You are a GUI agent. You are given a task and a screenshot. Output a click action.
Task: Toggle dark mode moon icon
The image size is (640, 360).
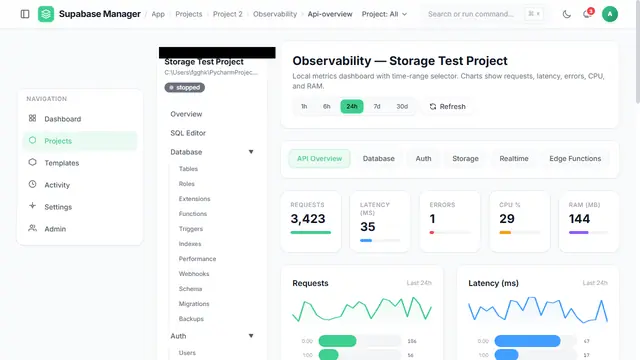pos(567,14)
